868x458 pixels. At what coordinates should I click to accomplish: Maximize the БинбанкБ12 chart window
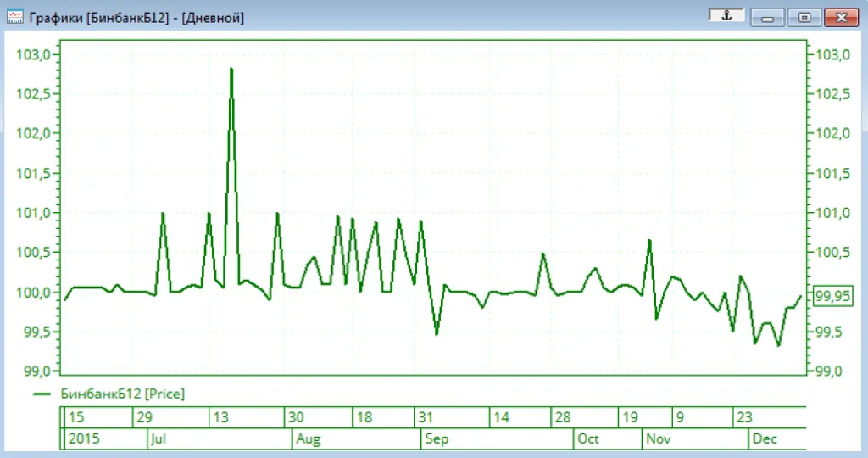(804, 17)
